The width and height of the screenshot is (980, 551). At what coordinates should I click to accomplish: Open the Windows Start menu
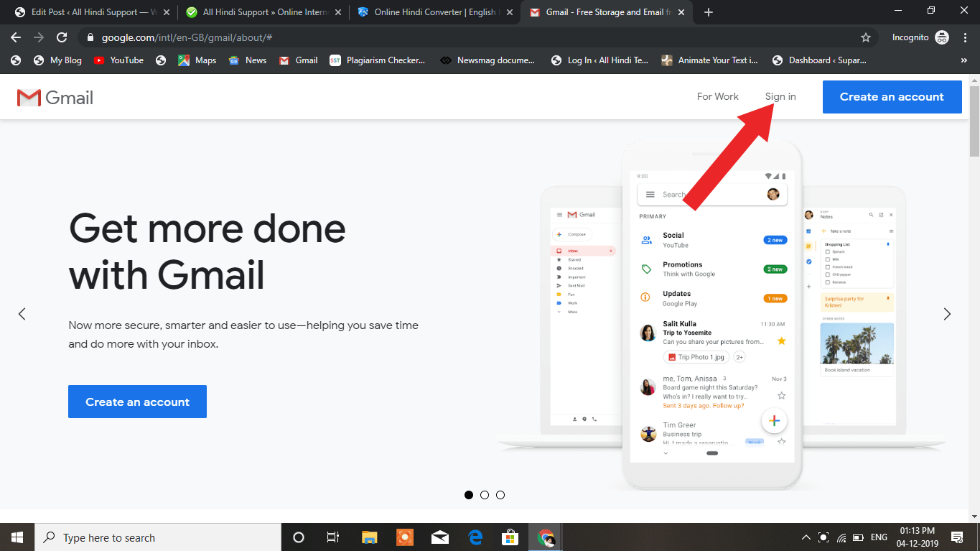(x=17, y=537)
